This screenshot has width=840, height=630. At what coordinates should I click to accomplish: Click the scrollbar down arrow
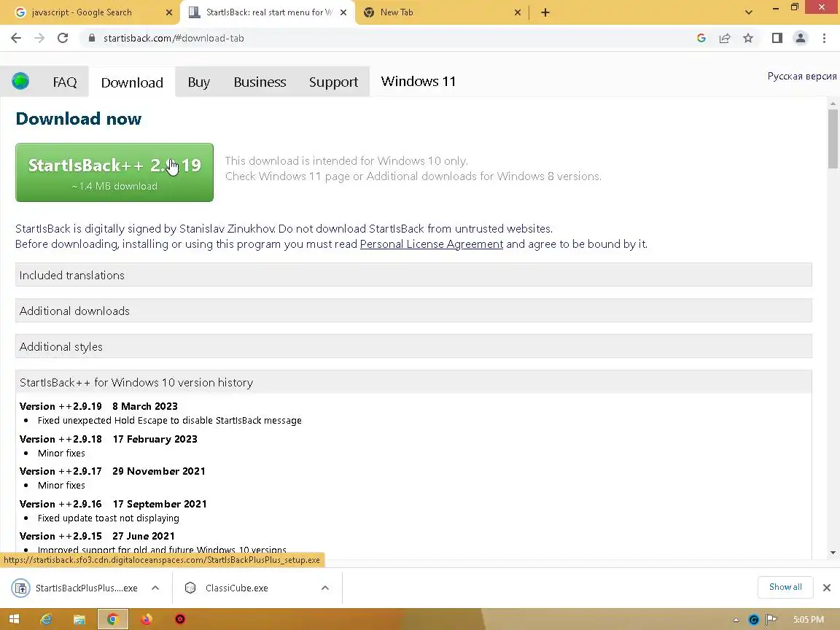pyautogui.click(x=833, y=552)
